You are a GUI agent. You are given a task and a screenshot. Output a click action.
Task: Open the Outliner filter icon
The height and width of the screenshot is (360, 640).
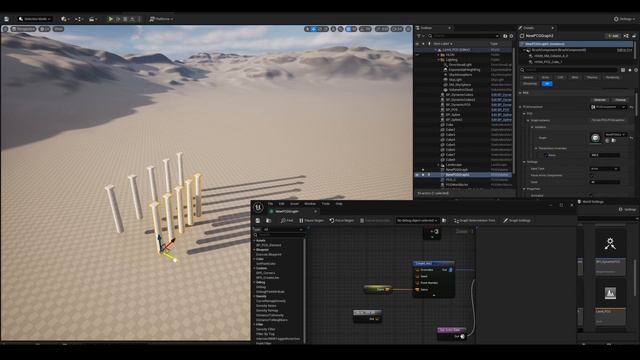[420, 36]
